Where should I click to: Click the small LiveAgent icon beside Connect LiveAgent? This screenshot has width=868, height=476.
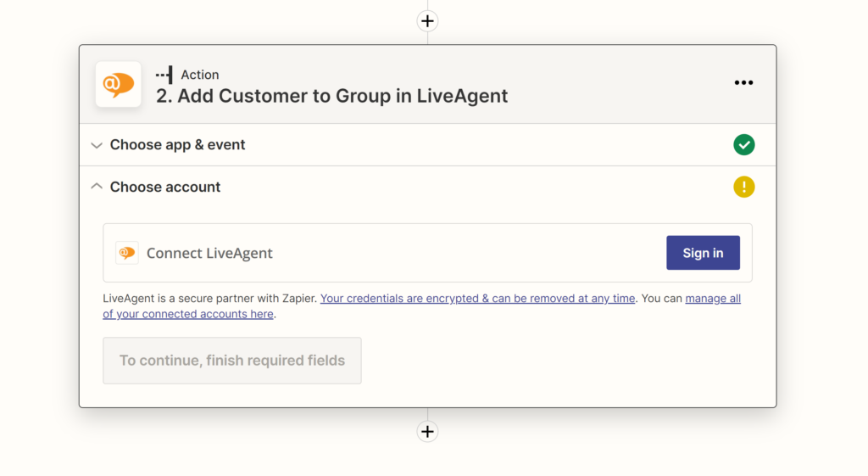[x=127, y=253]
